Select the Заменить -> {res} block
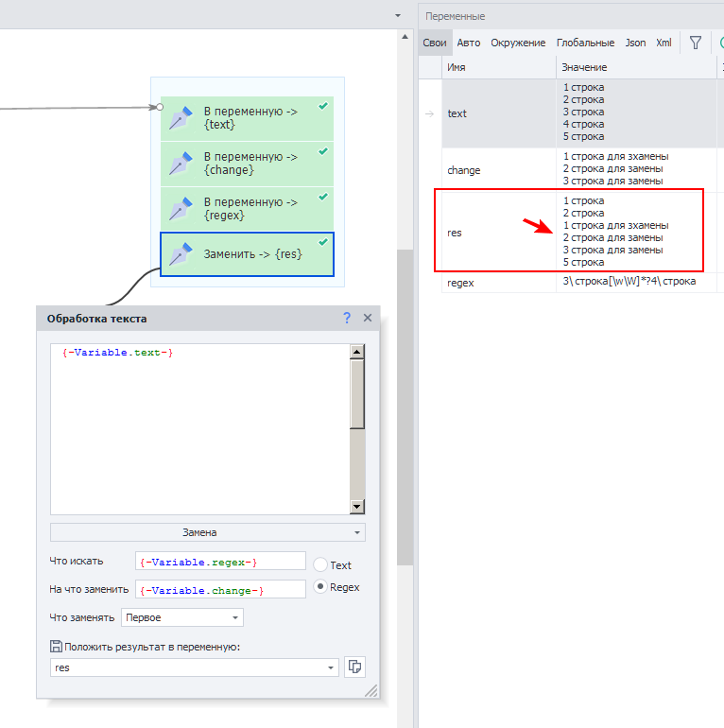 [x=247, y=254]
